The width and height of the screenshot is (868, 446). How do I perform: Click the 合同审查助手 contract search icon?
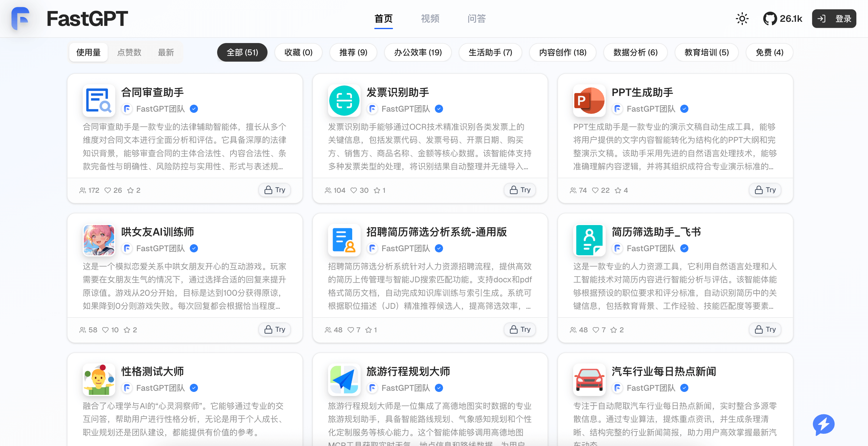pos(99,100)
